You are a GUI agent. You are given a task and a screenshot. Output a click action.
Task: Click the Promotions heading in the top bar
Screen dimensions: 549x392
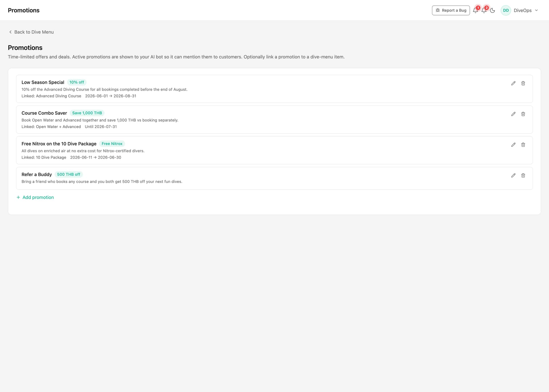[x=24, y=10]
